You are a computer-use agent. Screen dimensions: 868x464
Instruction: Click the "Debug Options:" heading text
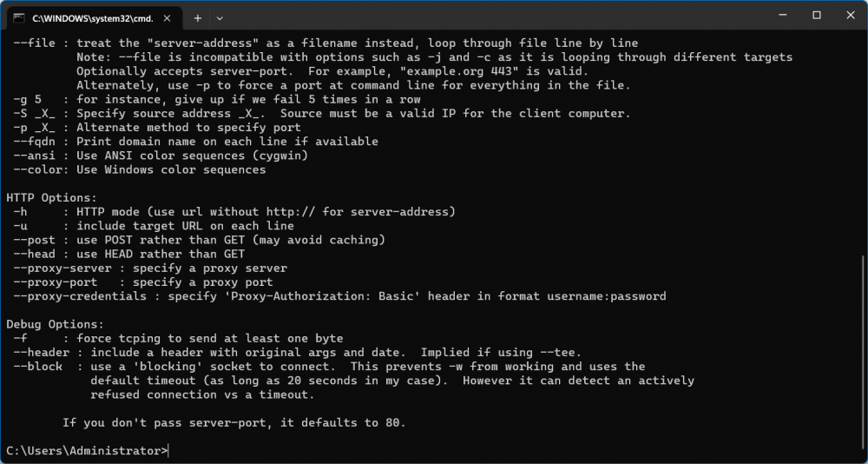pyautogui.click(x=55, y=325)
